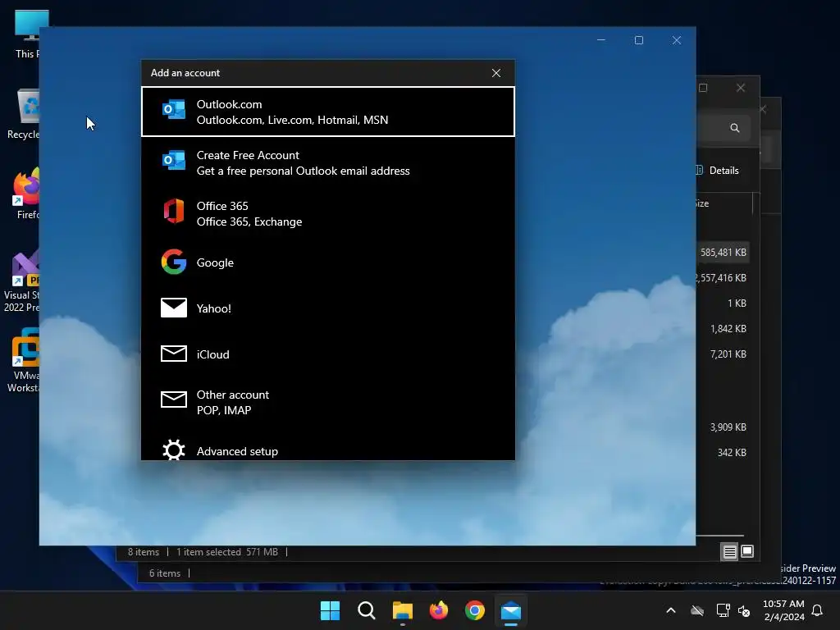Viewport: 840px width, 630px height.
Task: Open the Windows Start menu
Action: tap(330, 610)
